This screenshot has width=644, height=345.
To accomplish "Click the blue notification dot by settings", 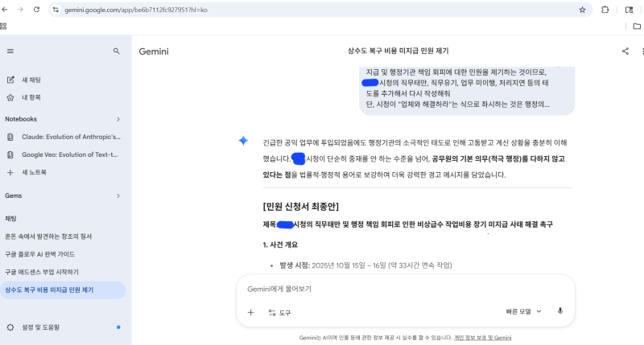I will 118,327.
